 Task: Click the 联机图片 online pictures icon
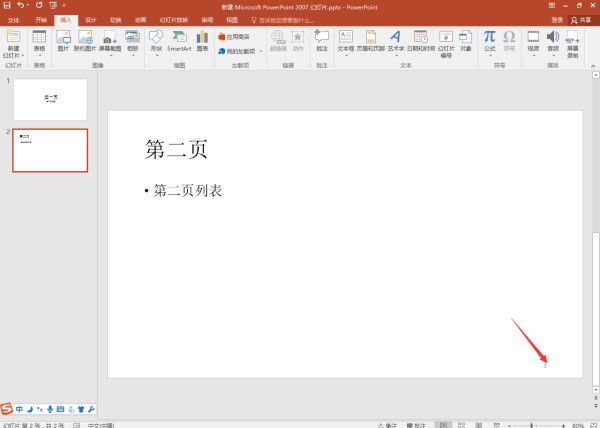(86, 40)
